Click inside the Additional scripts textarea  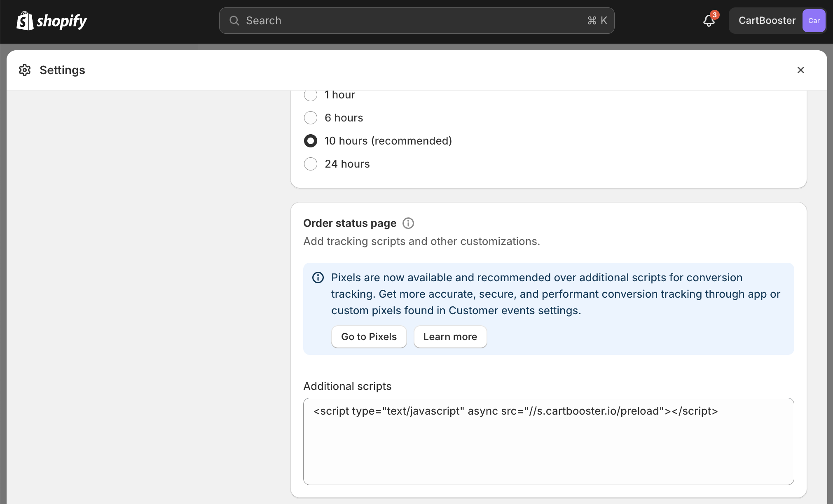(548, 441)
